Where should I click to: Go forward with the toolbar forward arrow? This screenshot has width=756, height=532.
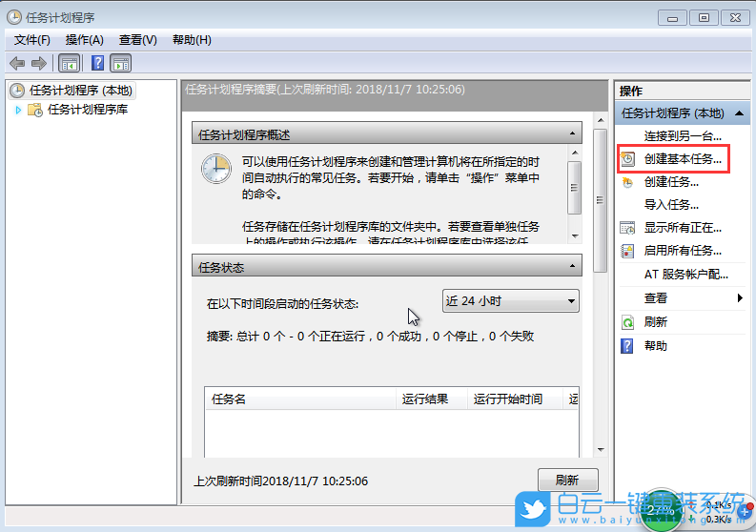tap(38, 63)
